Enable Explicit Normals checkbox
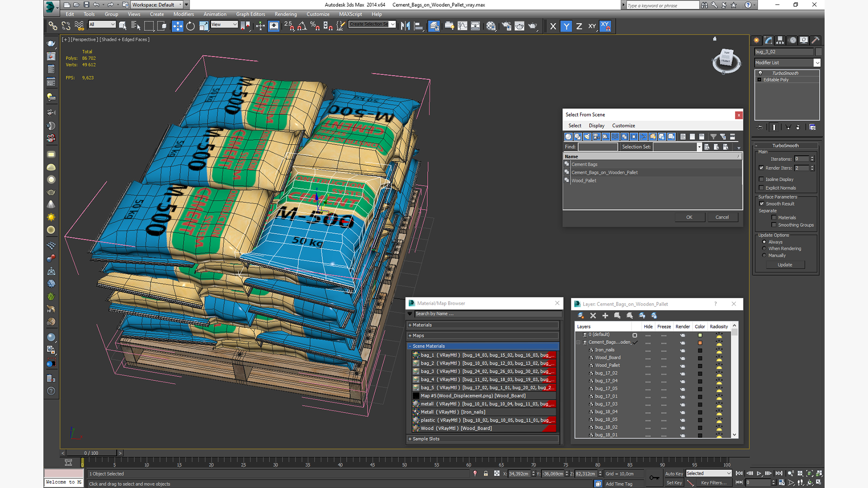 click(761, 188)
